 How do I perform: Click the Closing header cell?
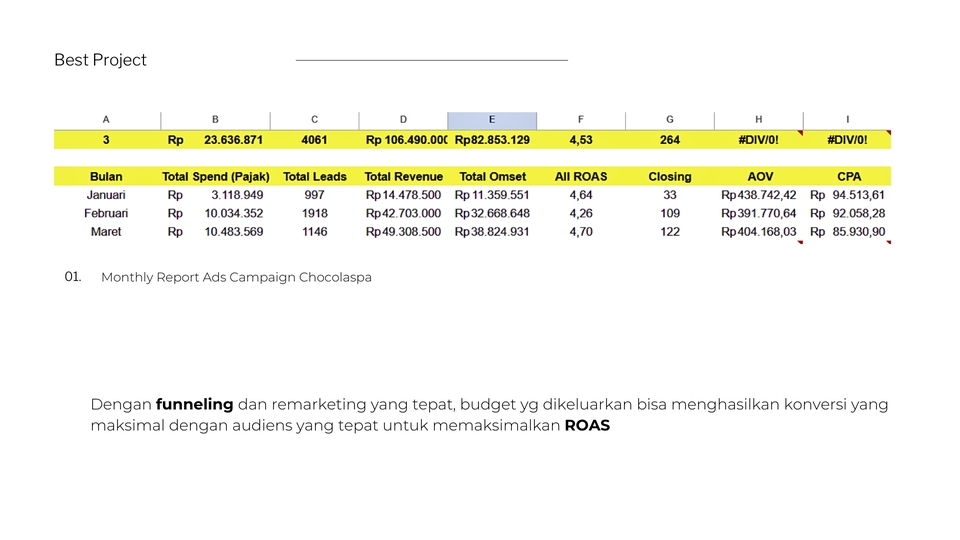point(670,176)
